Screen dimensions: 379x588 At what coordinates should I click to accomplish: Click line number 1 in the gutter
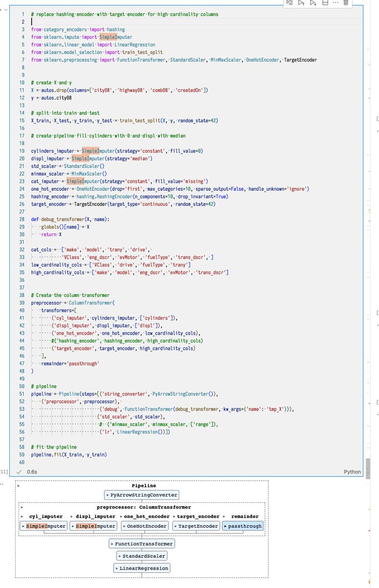pyautogui.click(x=23, y=14)
